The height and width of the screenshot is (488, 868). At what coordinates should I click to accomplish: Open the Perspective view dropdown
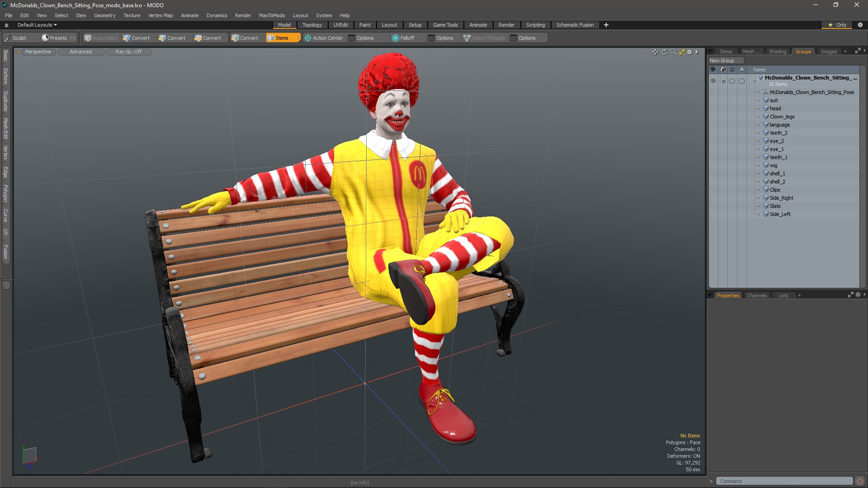(x=38, y=52)
